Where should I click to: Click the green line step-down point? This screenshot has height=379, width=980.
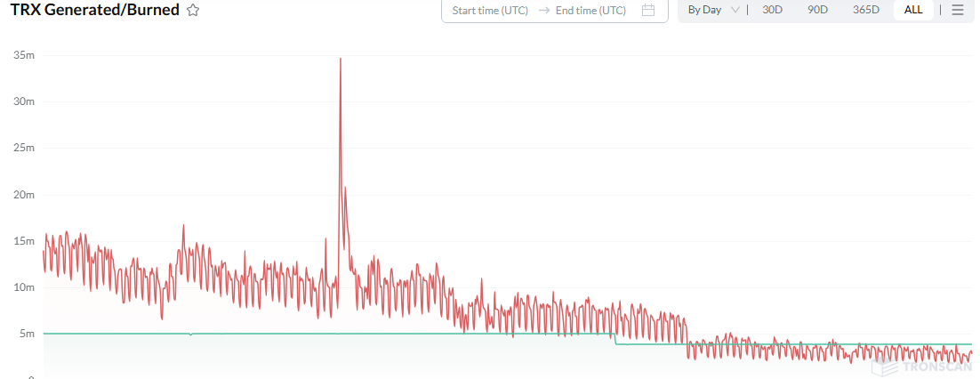(x=615, y=339)
